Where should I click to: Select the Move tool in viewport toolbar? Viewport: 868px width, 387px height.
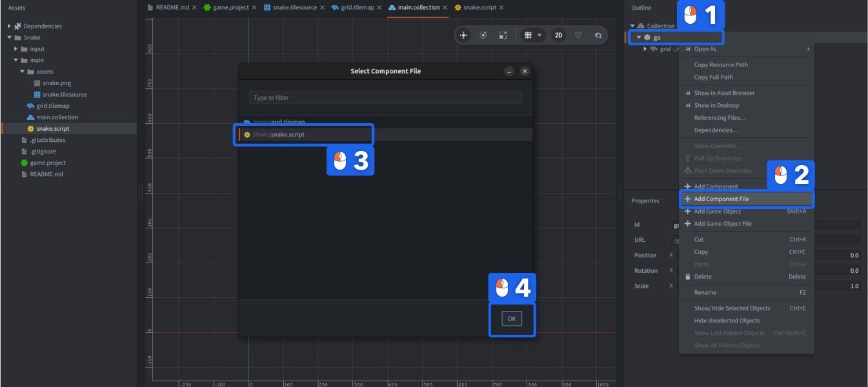[x=463, y=35]
